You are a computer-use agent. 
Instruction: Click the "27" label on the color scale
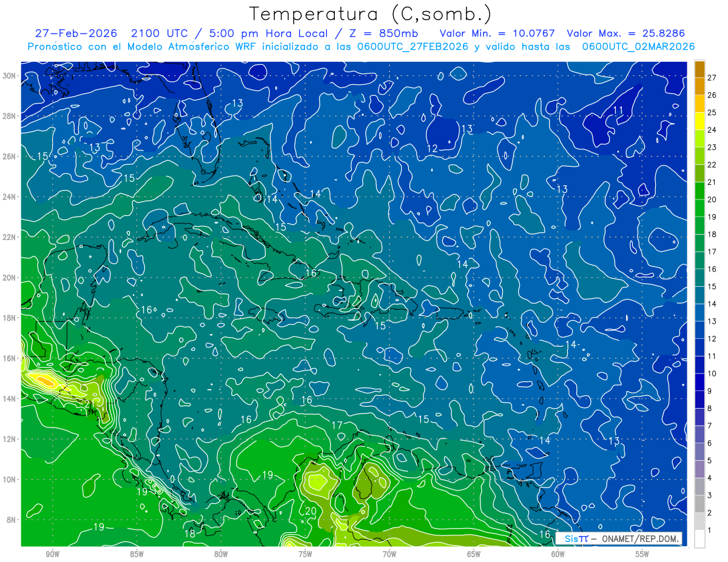(x=712, y=78)
